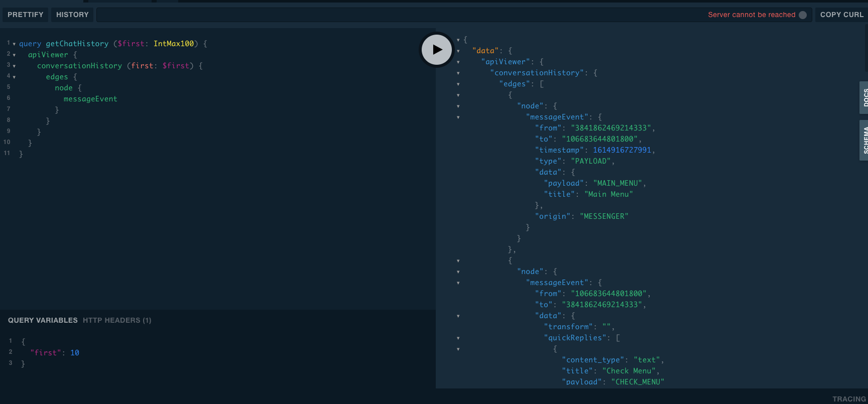The image size is (868, 404).
Task: Click the "content_type": "text" line
Action: point(613,360)
